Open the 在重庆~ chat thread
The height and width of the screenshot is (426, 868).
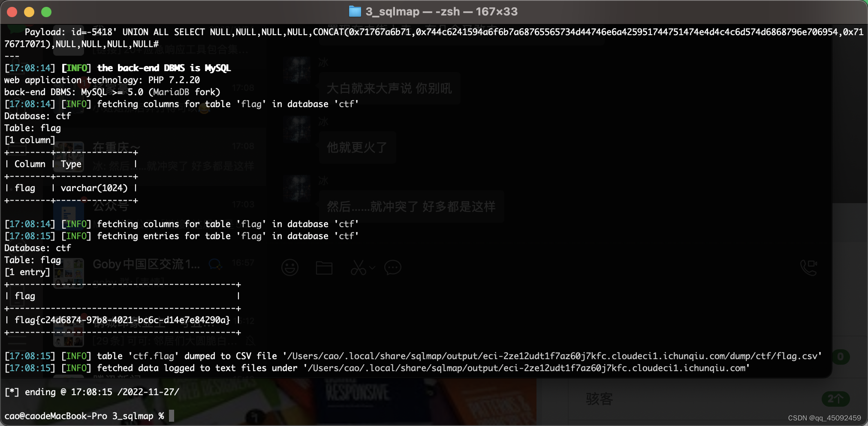(117, 147)
